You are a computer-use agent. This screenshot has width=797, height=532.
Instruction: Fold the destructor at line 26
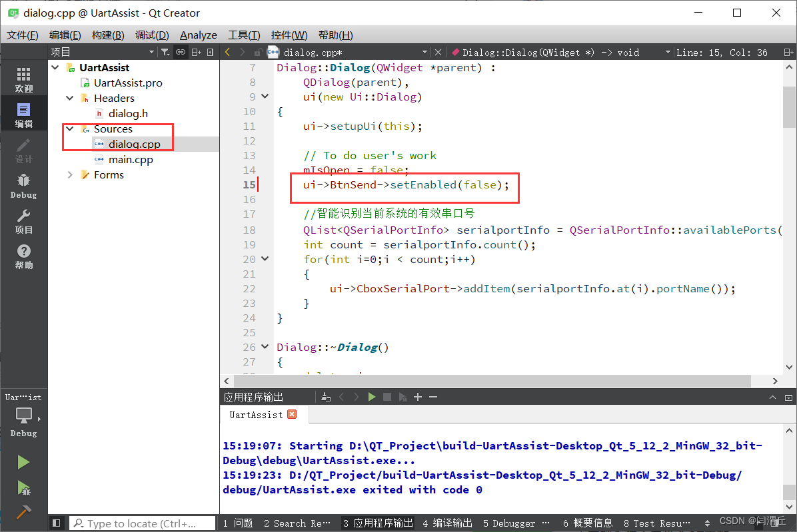coord(265,346)
